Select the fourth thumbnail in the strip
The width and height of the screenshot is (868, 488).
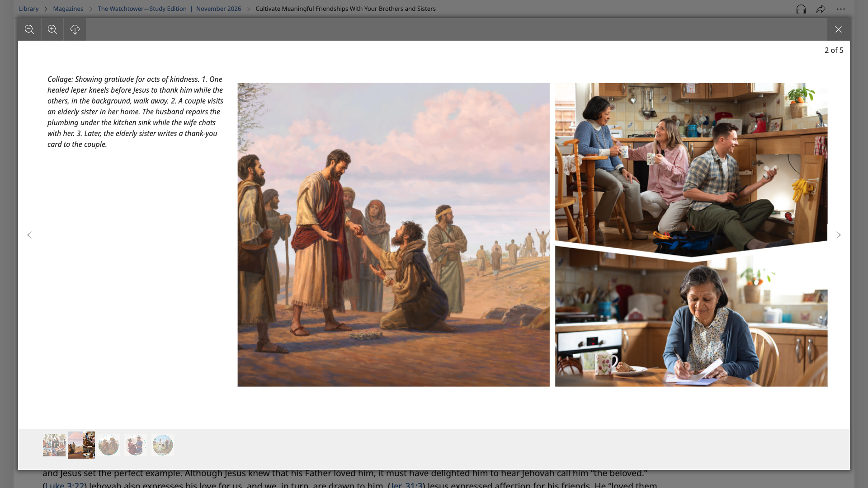tap(136, 445)
